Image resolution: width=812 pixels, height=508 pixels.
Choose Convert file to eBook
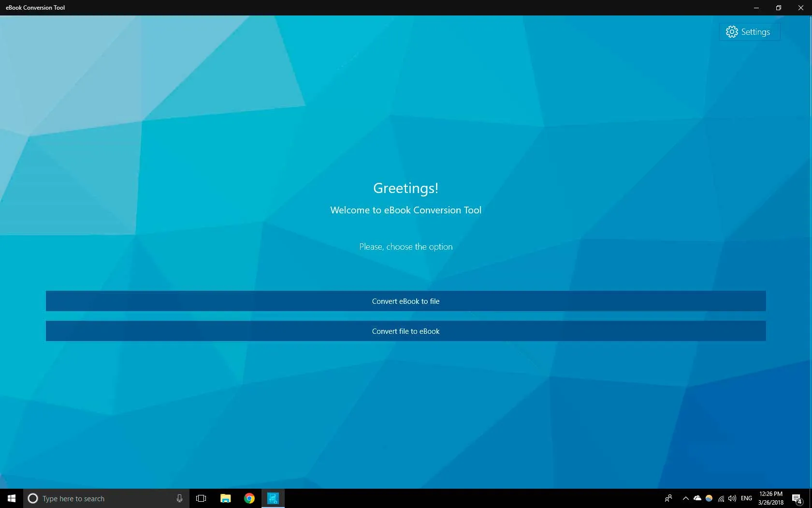coord(406,331)
